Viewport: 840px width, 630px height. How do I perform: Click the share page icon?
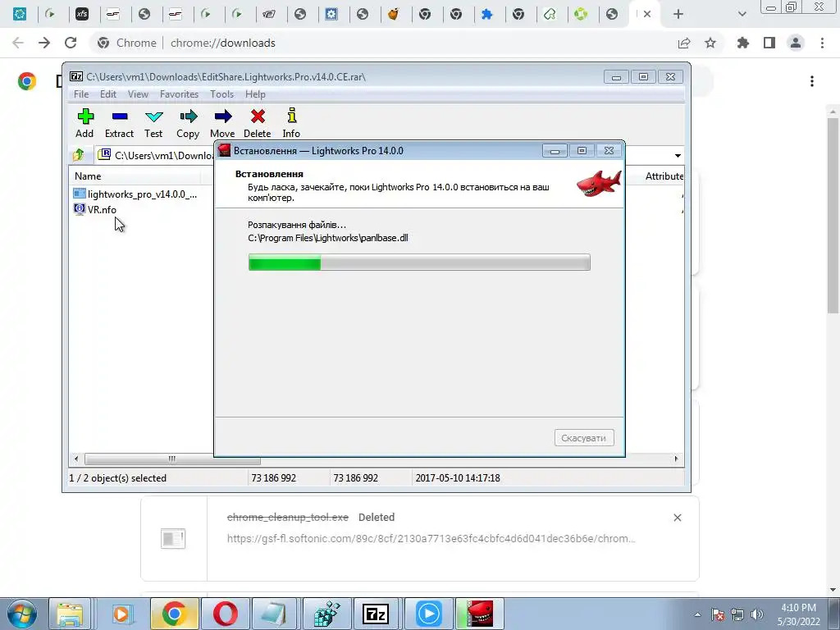684,43
